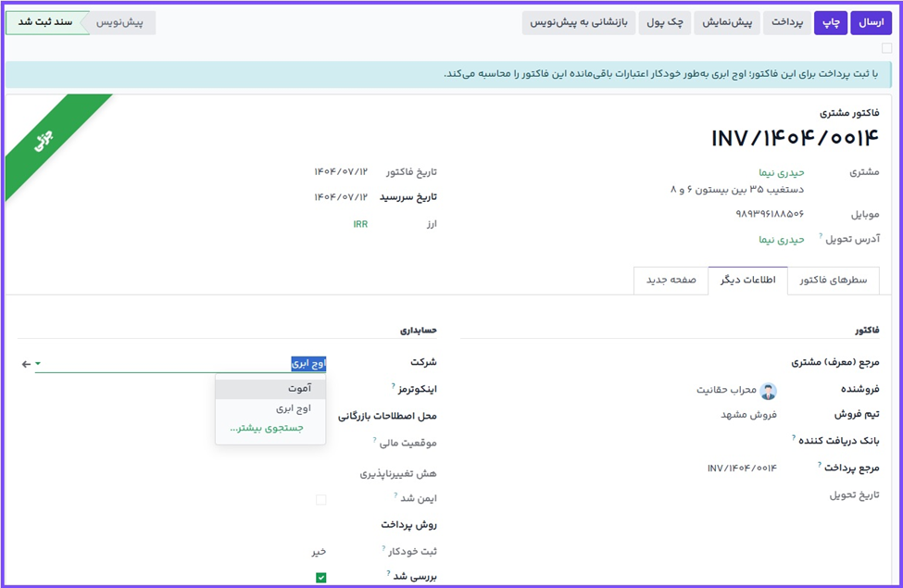This screenshot has width=903, height=588.
Task: Click the help icon beside بانک دریافت کننده
Action: (794, 436)
